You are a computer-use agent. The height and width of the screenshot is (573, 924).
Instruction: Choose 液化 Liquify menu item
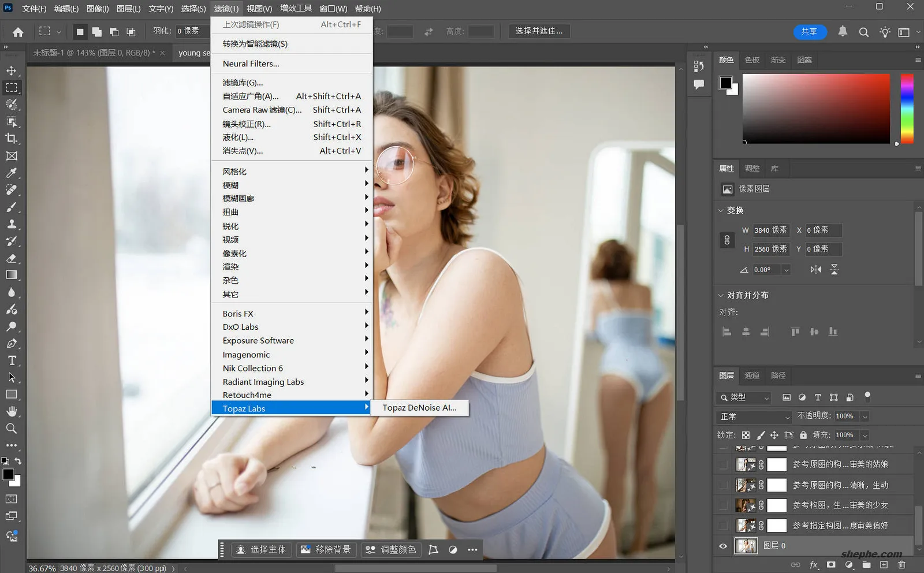click(292, 137)
